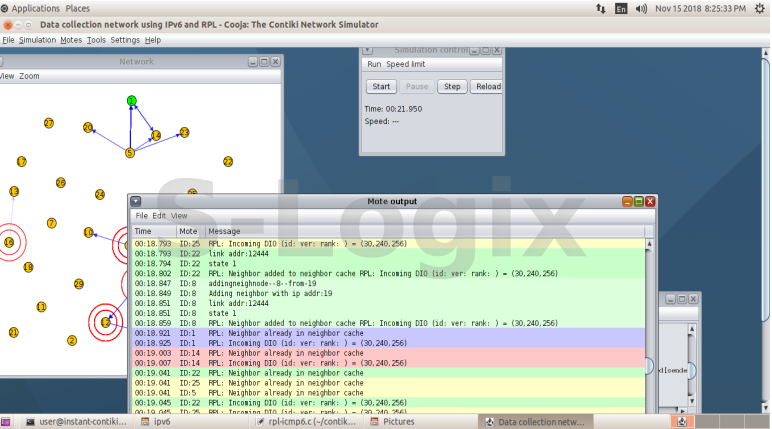Viewport: 772px width, 429px height.
Task: Click mote 22 in the network map
Action: click(228, 161)
